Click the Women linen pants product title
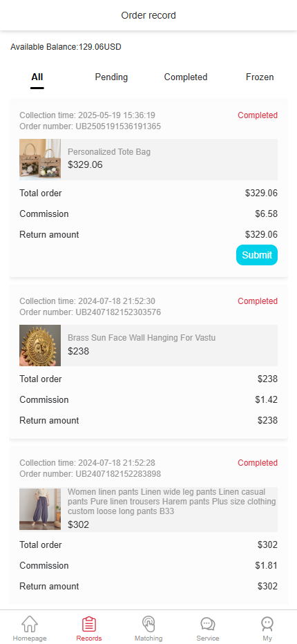The image size is (297, 644). 172,502
